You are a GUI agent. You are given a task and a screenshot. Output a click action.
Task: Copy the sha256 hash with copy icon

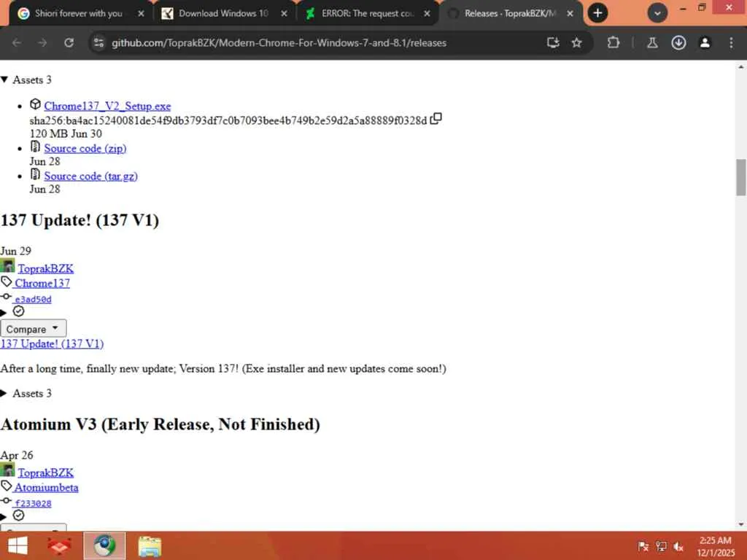[436, 119]
